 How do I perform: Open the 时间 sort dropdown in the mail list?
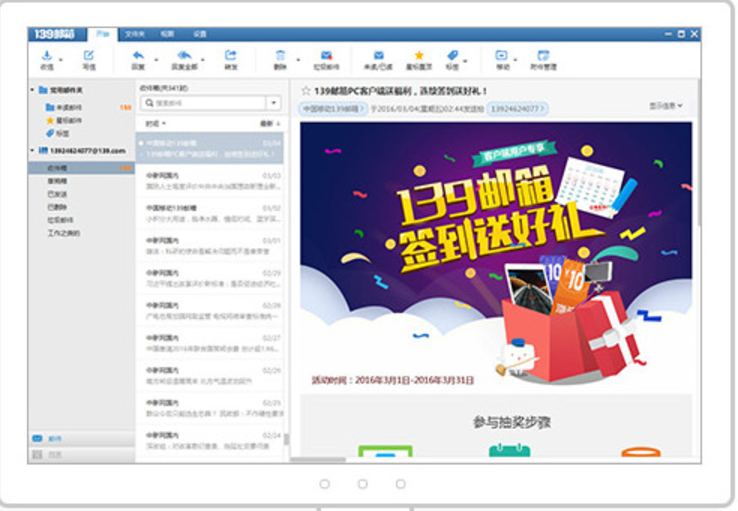[x=156, y=124]
